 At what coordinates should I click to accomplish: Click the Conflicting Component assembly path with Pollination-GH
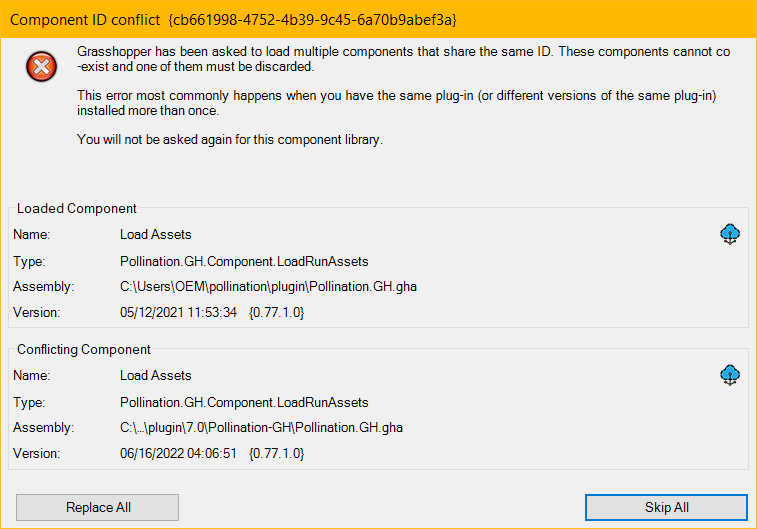261,428
